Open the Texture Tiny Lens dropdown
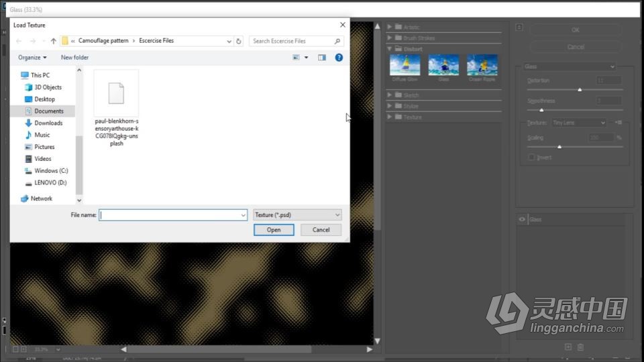The image size is (644, 362). click(578, 123)
